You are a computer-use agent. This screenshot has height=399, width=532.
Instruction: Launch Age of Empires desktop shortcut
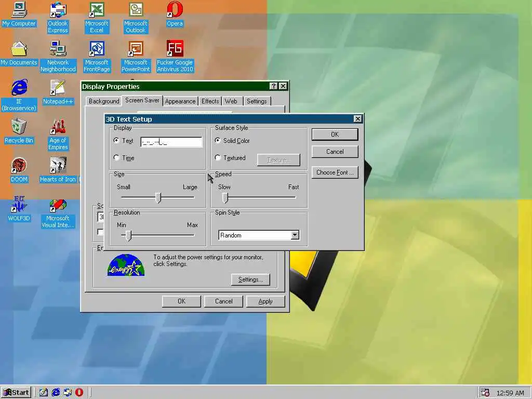(x=58, y=135)
